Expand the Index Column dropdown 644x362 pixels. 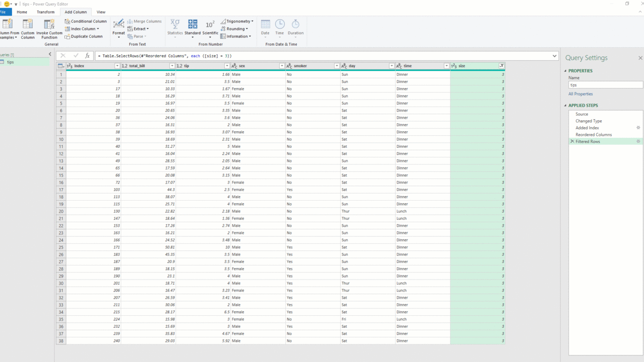click(98, 29)
